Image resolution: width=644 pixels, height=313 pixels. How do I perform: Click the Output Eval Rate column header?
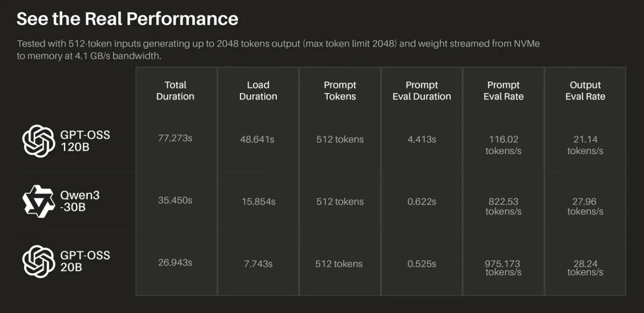click(x=585, y=91)
